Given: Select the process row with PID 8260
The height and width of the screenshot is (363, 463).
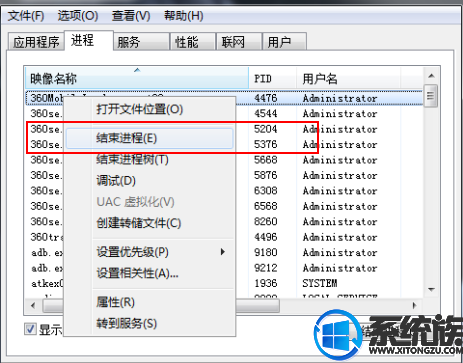Looking at the screenshot, I should (x=224, y=221).
